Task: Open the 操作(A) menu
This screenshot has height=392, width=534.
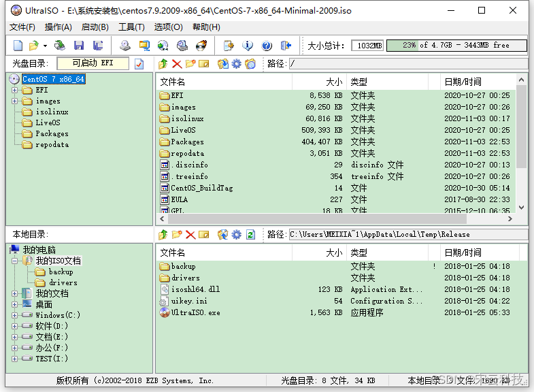Action: click(x=59, y=27)
